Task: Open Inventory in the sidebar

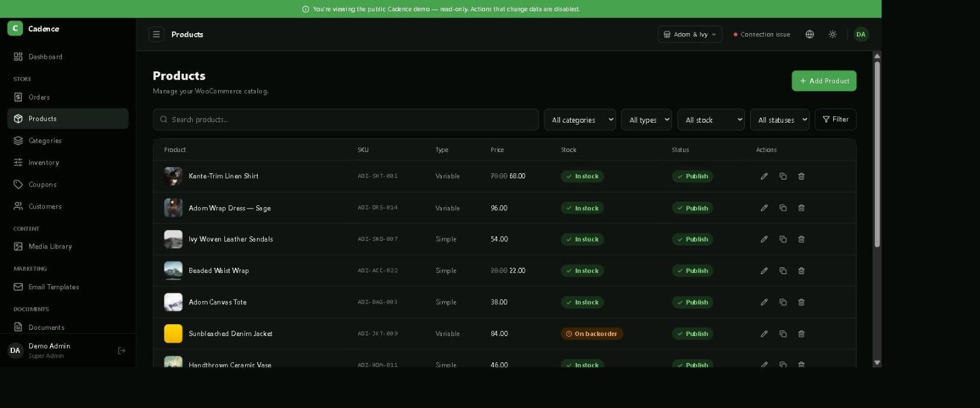Action: 67,163
